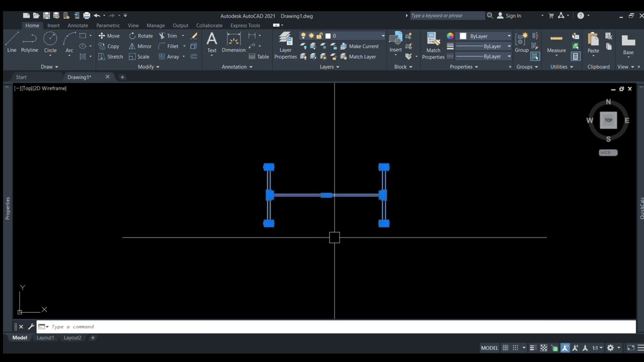Click the Copy command in Modify
This screenshot has width=644, height=362.
coord(109,46)
